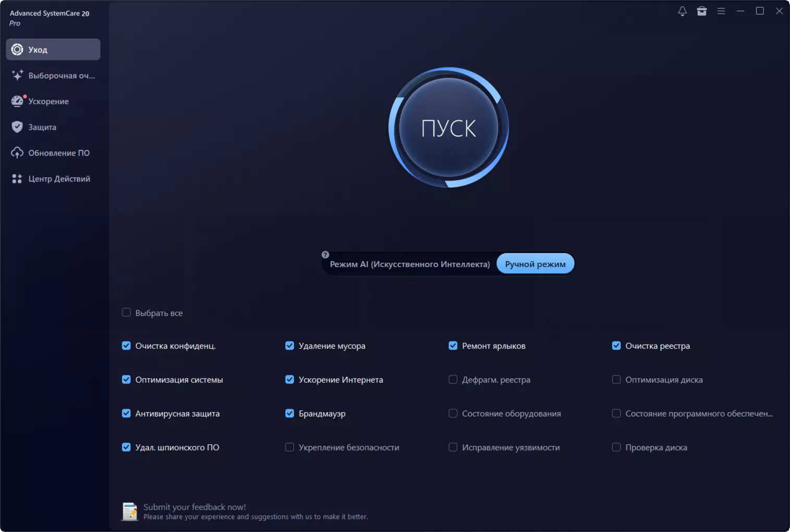Click the feedback notepad icon

[x=130, y=511]
